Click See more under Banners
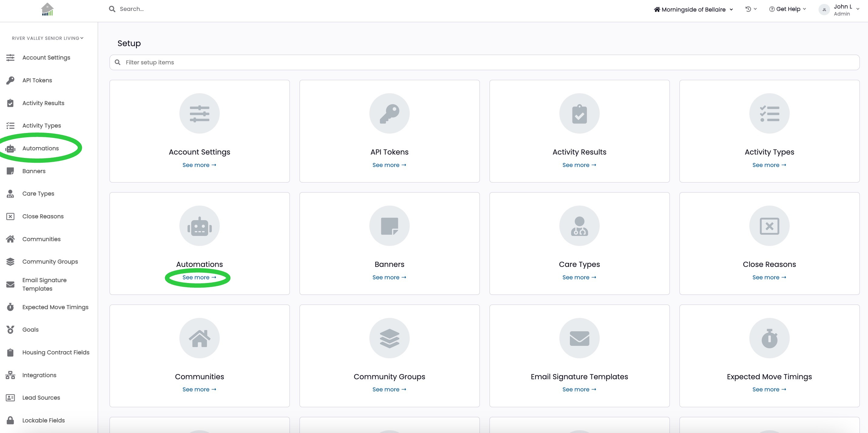 tap(389, 277)
